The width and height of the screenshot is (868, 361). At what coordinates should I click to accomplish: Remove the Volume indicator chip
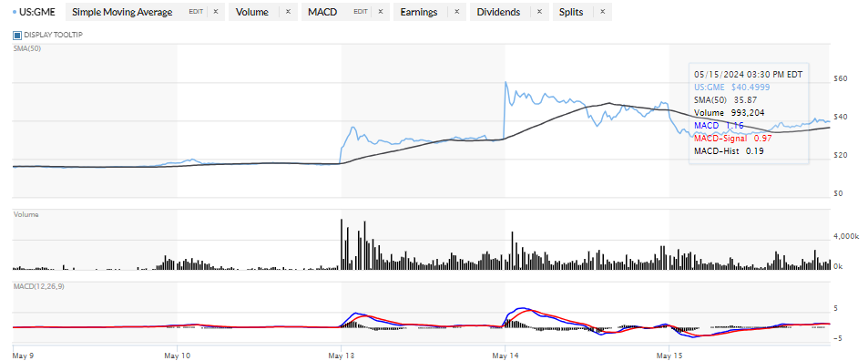pyautogui.click(x=288, y=12)
